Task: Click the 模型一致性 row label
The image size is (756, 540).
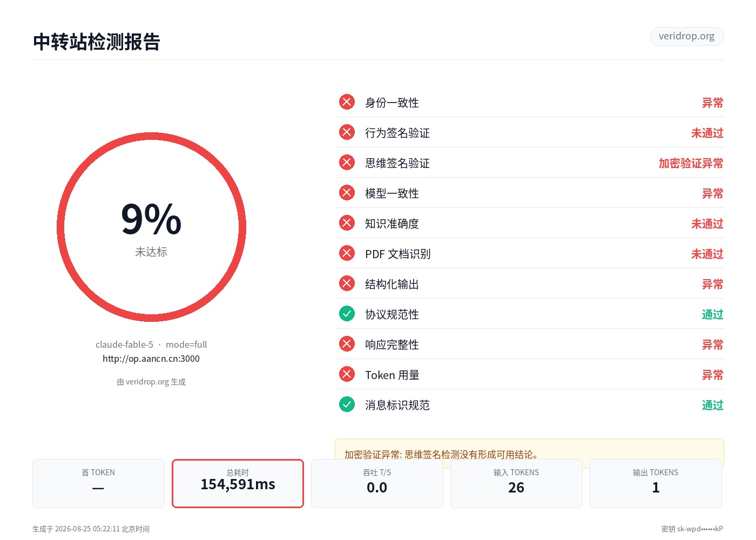Action: click(392, 193)
